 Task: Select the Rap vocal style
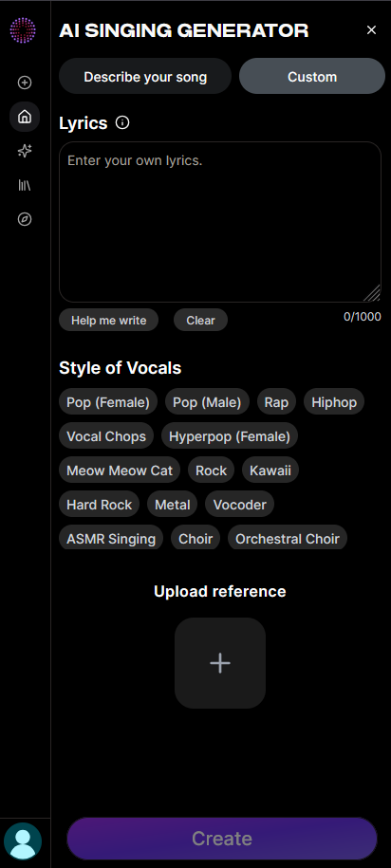click(x=276, y=402)
